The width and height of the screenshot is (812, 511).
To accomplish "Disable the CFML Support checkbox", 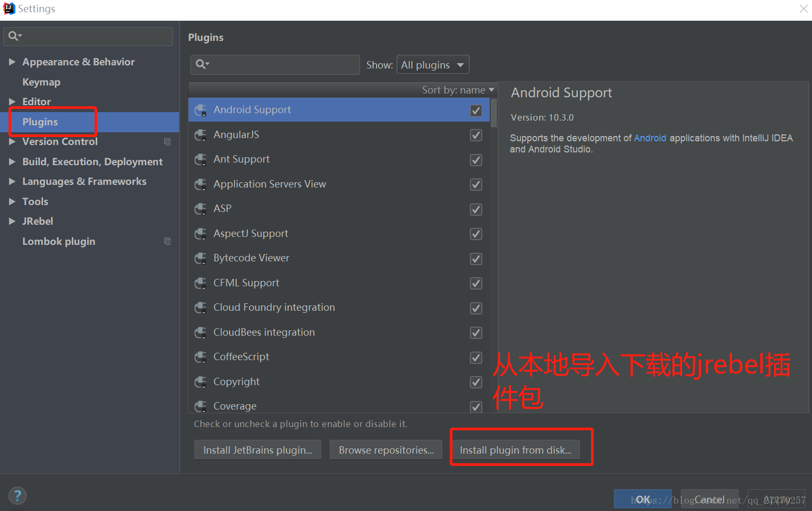I will coord(476,284).
